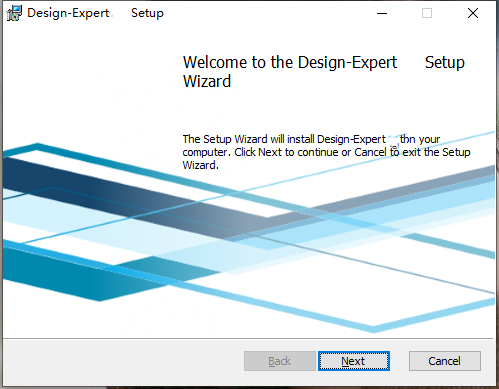Click the "Design-Expert Setup" title bar text
Viewport: 499px width, 389px height.
(x=95, y=13)
